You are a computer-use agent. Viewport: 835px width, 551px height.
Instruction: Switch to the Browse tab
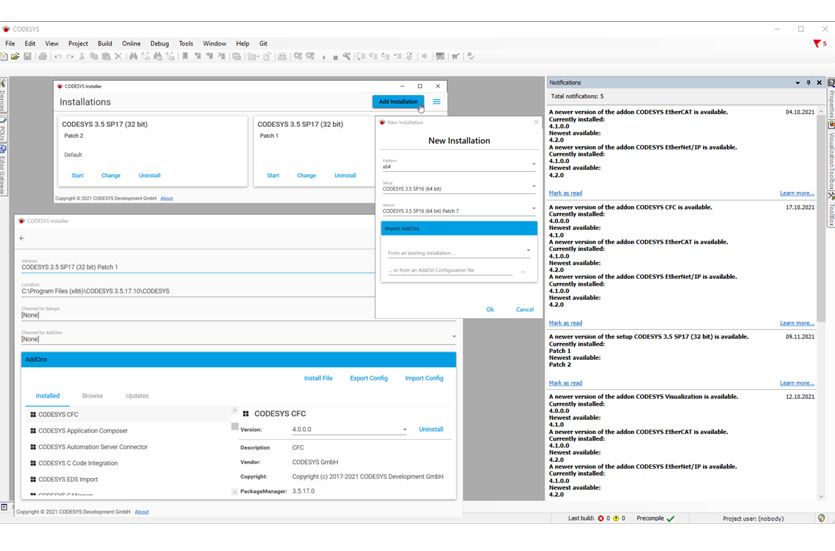tap(93, 396)
